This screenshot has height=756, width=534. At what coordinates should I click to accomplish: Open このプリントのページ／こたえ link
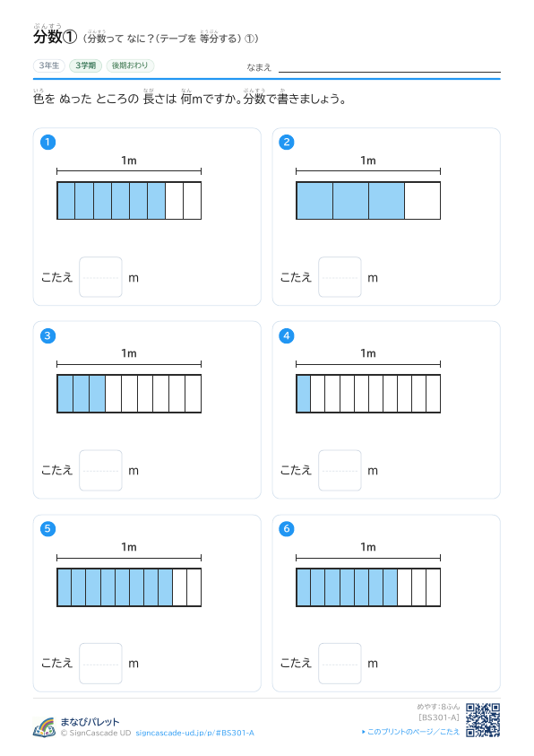pyautogui.click(x=410, y=732)
